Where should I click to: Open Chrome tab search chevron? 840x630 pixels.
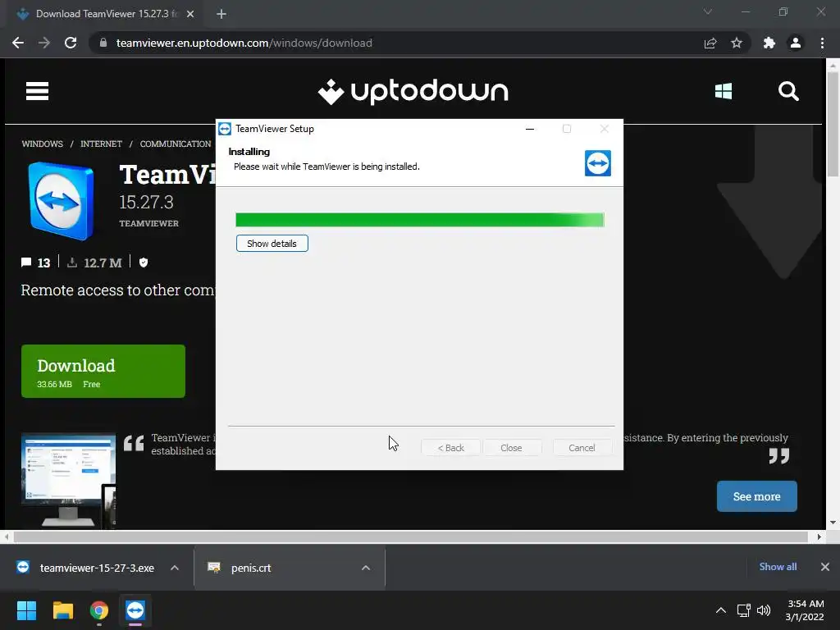pos(708,11)
